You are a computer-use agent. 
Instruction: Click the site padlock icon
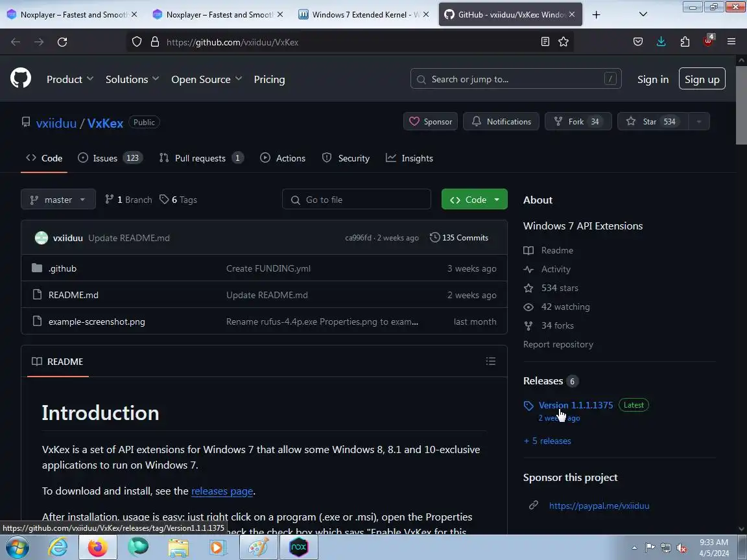(155, 42)
